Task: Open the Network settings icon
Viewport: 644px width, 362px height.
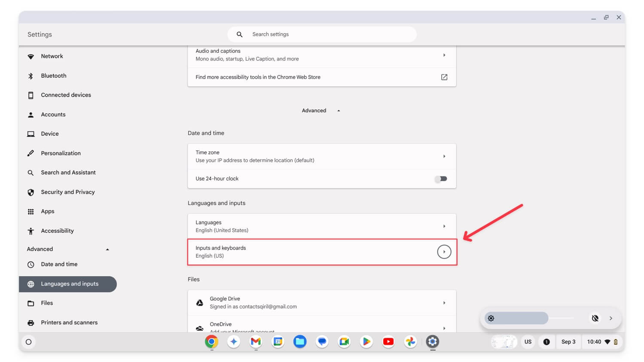Action: click(31, 56)
